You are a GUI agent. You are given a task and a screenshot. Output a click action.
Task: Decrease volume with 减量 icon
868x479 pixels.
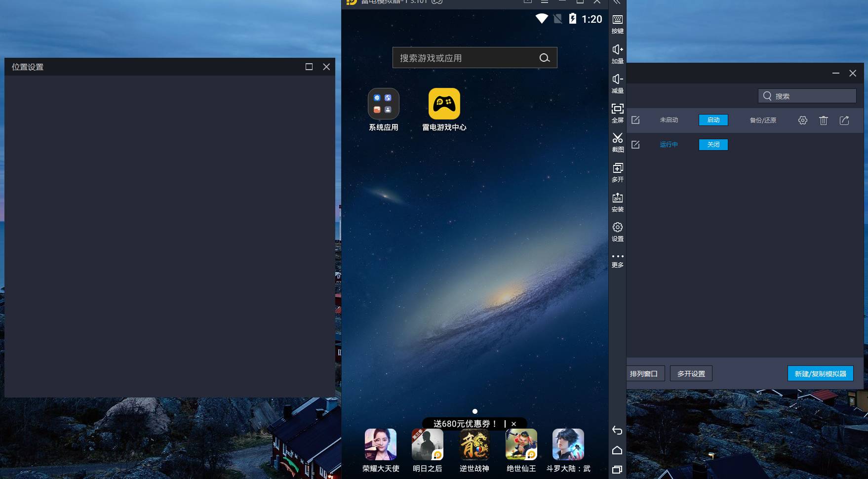pos(617,83)
